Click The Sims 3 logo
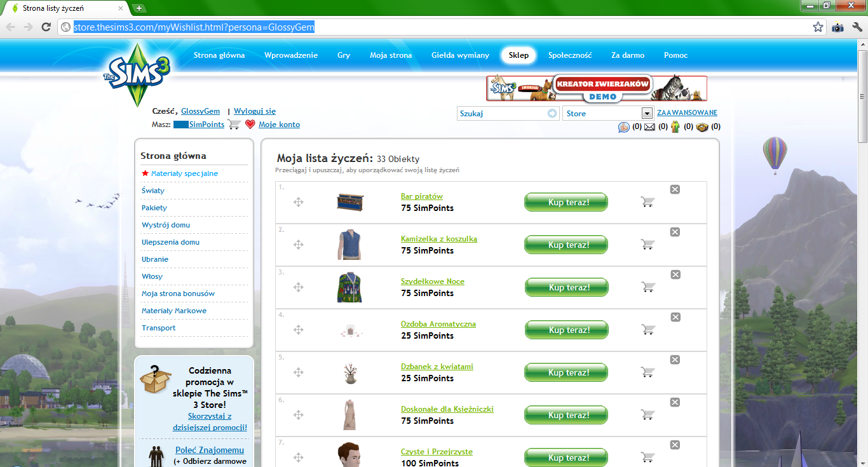This screenshot has height=467, width=868. click(x=137, y=75)
